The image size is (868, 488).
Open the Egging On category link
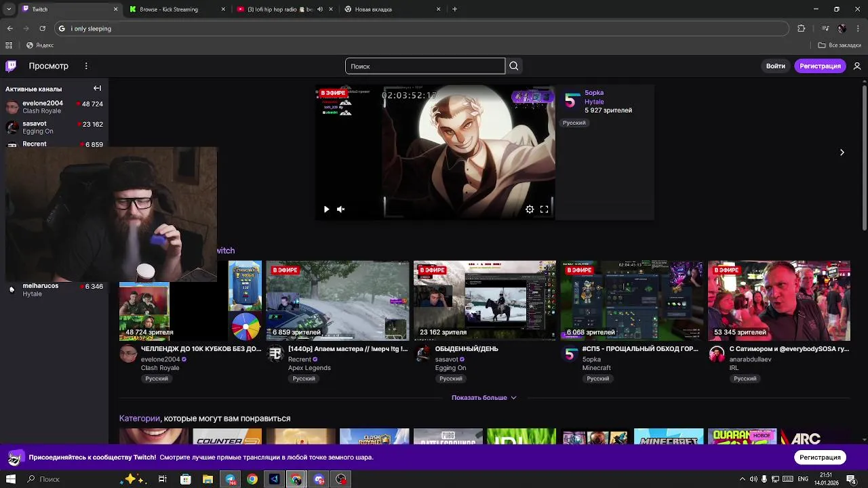tap(450, 368)
